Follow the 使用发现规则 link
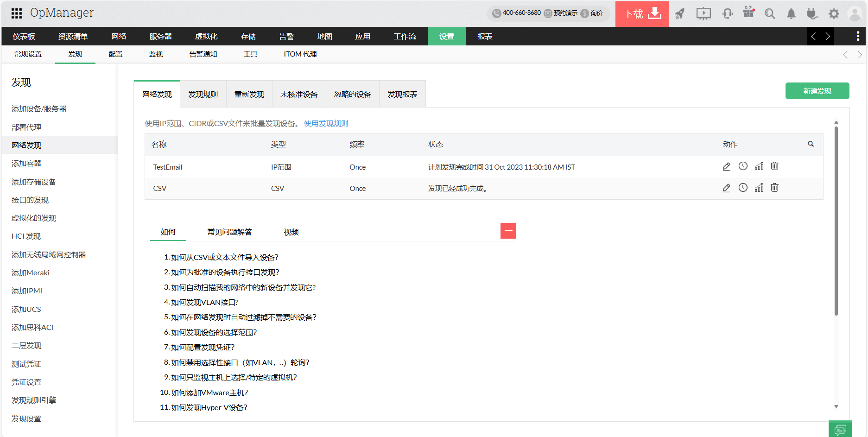 coord(326,124)
